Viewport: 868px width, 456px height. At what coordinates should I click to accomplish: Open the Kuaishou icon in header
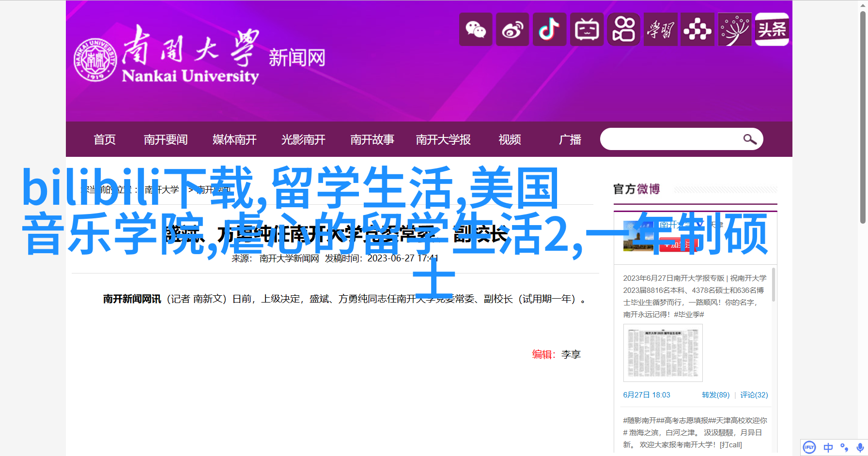[x=624, y=30]
